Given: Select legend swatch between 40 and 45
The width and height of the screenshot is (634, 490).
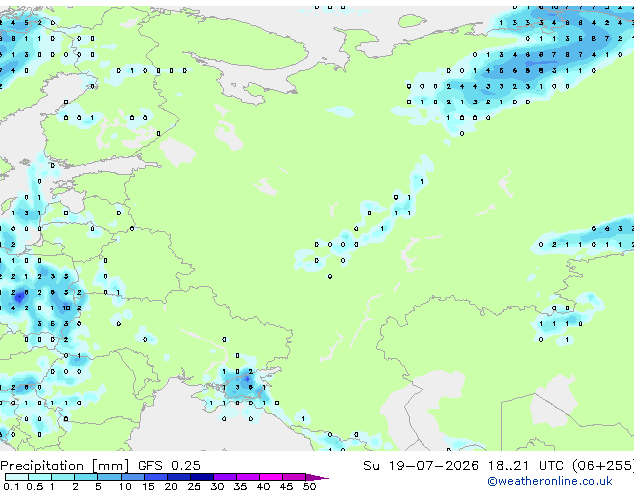Looking at the screenshot, I should pyautogui.click(x=271, y=477).
